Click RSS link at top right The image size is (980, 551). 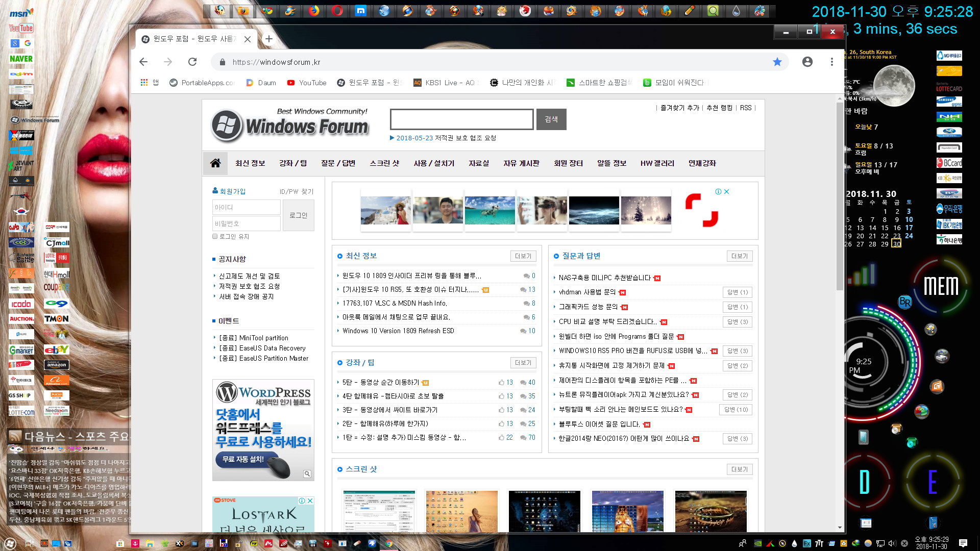746,108
